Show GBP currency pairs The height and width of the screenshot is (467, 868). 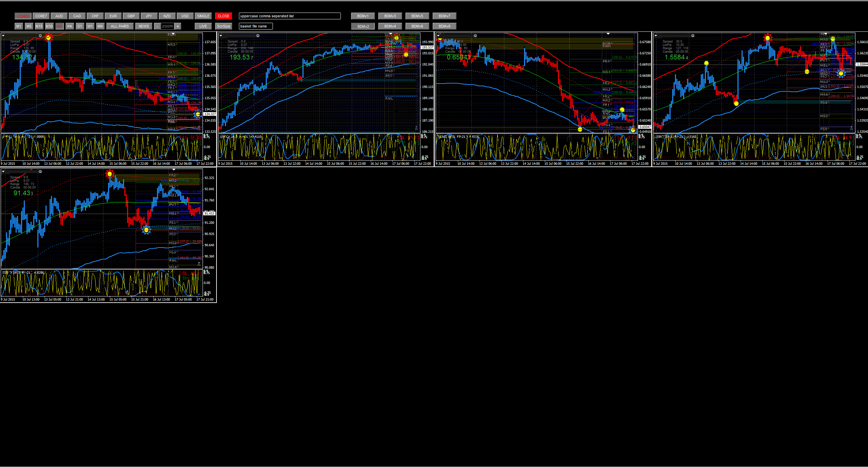(131, 16)
